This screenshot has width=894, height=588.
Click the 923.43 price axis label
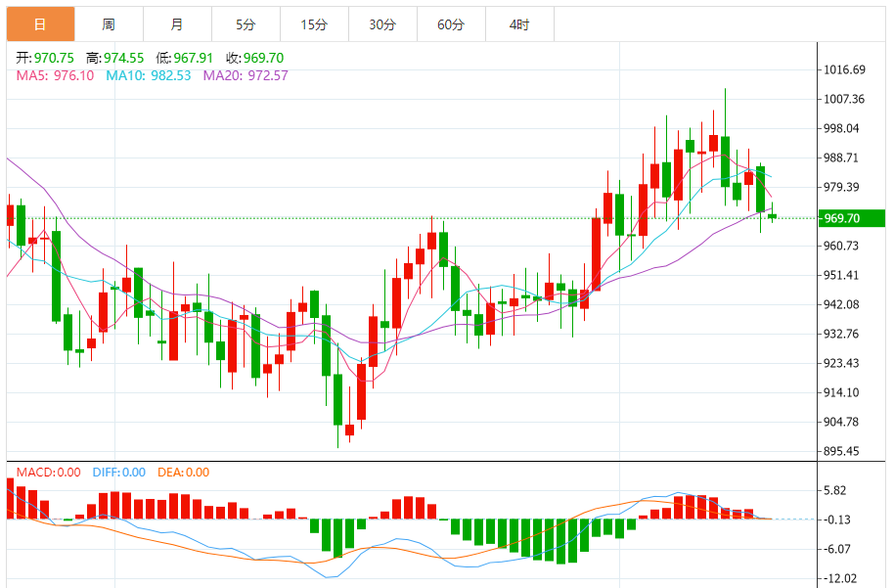(841, 363)
